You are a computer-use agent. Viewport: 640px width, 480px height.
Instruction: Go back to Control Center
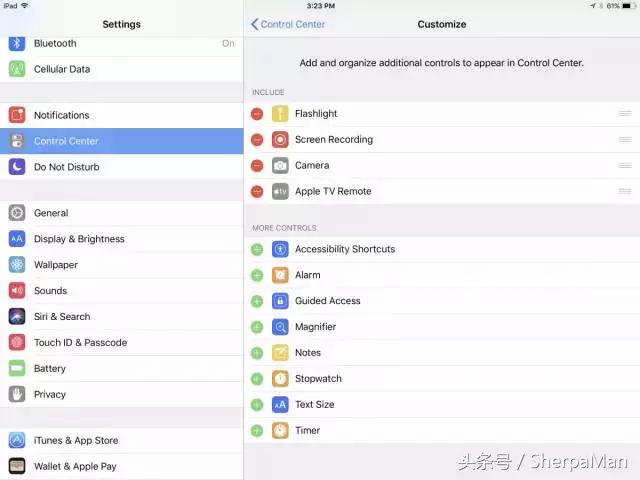tap(288, 24)
